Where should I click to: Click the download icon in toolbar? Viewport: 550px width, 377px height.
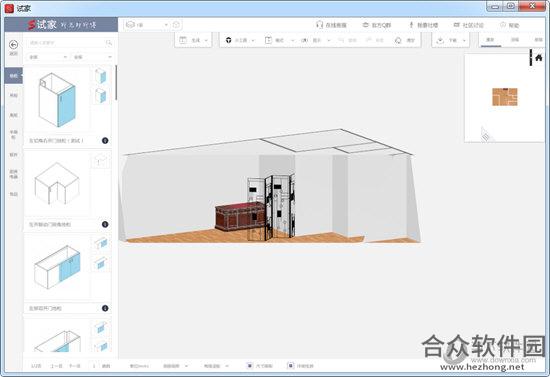point(440,40)
